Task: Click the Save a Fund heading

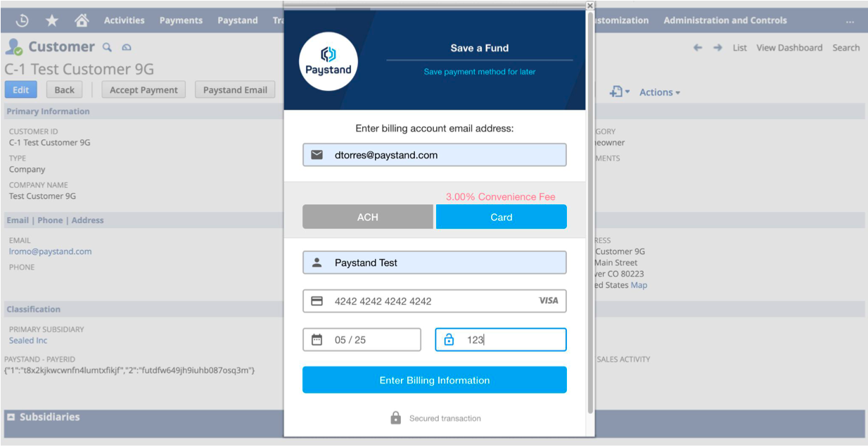Action: tap(480, 48)
